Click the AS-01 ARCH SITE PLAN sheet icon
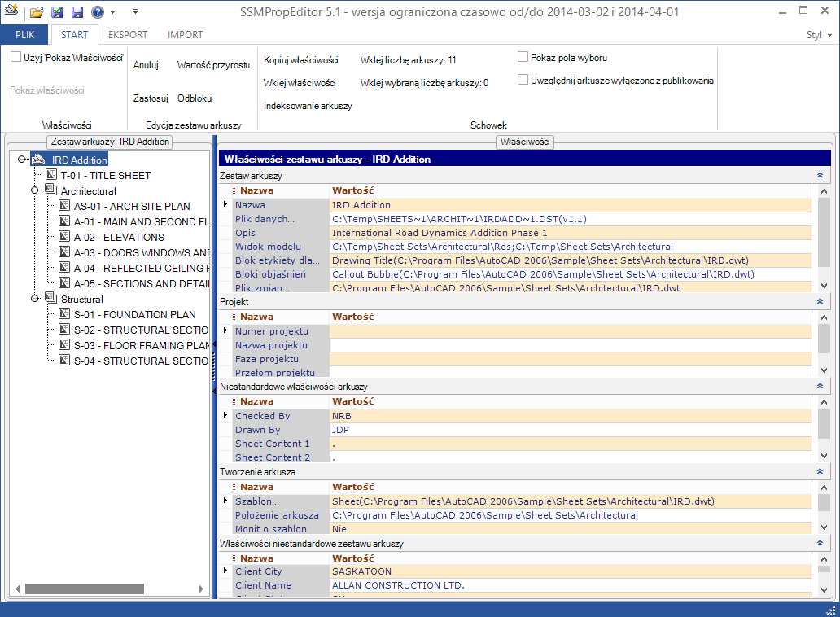The height and width of the screenshot is (617, 840). (x=64, y=206)
